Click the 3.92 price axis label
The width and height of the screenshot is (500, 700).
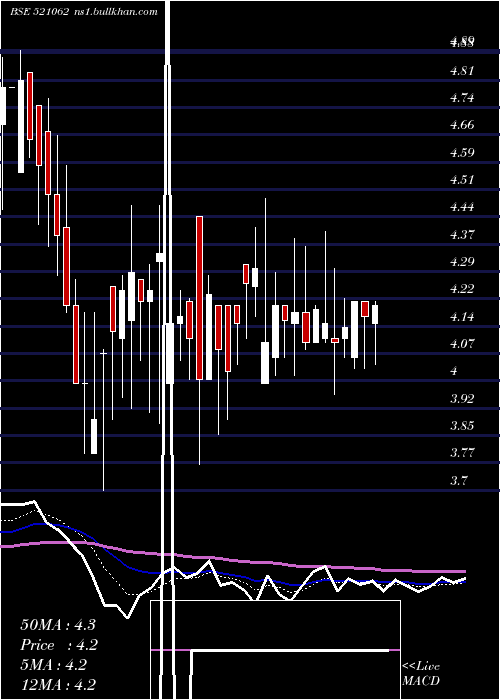coord(462,398)
